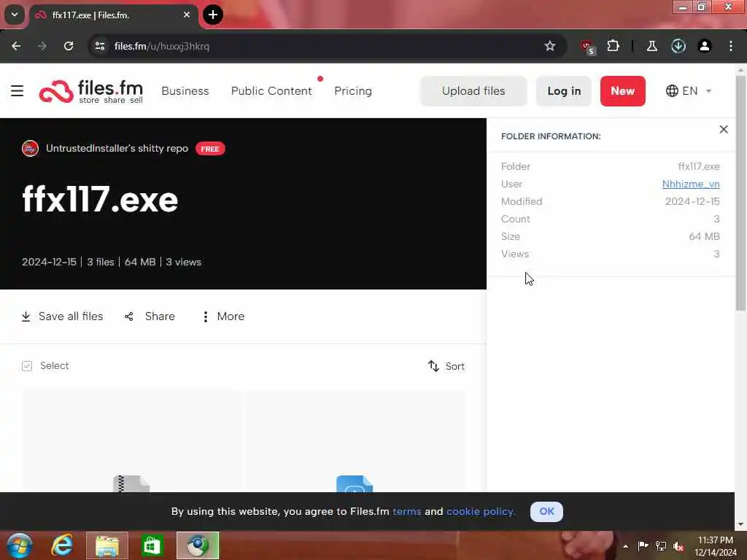Open Chrome Labs flask icon
747x560 pixels.
(651, 46)
